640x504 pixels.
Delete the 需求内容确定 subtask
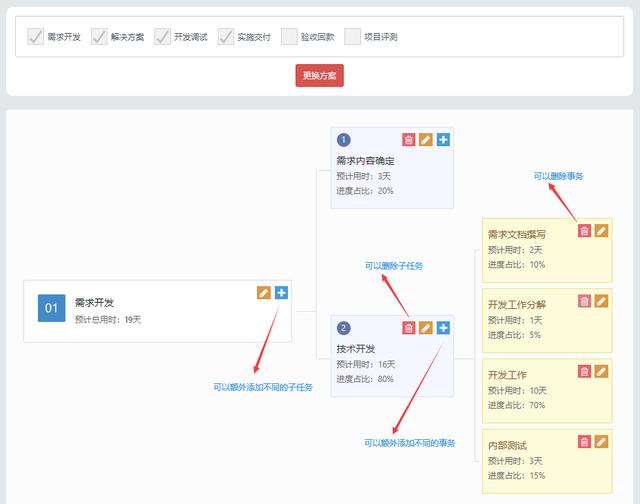(x=409, y=140)
